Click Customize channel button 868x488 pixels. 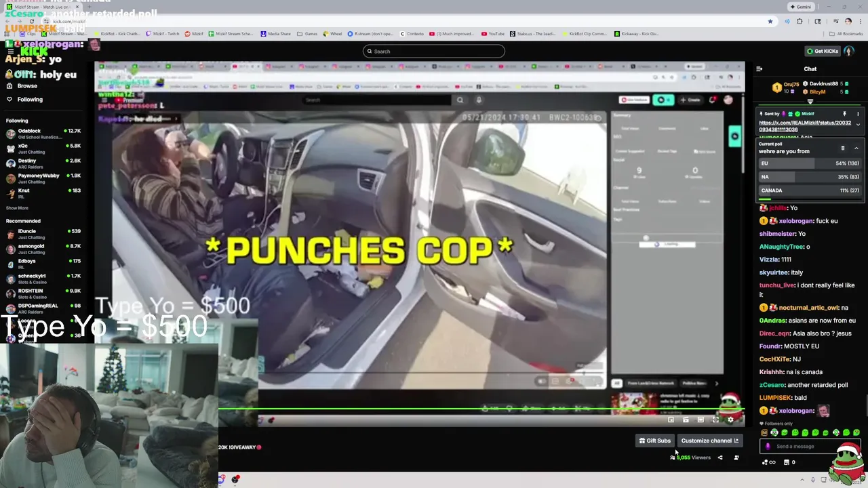pyautogui.click(x=709, y=441)
